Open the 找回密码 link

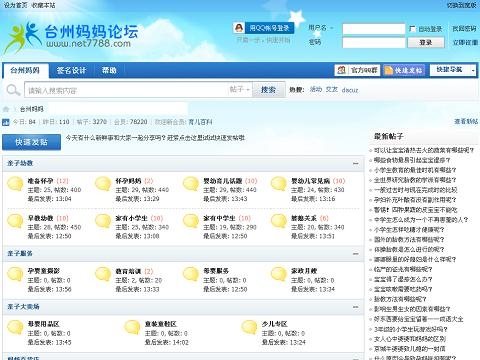(x=464, y=29)
